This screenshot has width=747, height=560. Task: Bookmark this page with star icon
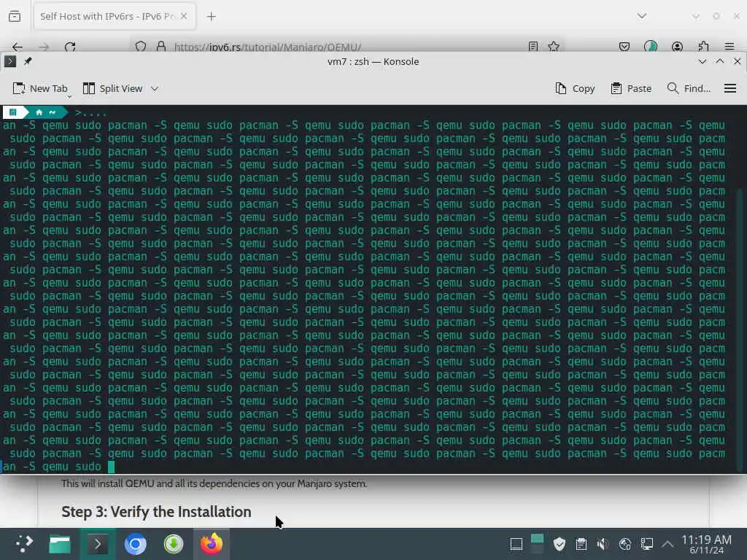tap(554, 47)
